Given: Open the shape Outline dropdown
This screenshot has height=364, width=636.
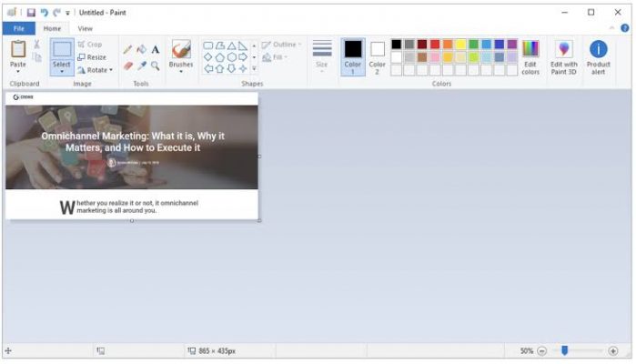Looking at the screenshot, I should pos(282,45).
